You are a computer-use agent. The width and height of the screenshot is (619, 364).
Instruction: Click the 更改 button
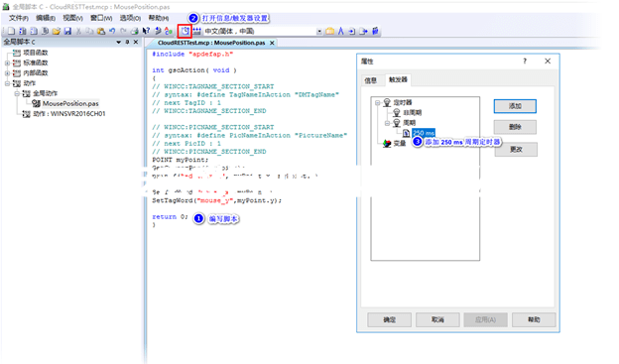(x=516, y=150)
